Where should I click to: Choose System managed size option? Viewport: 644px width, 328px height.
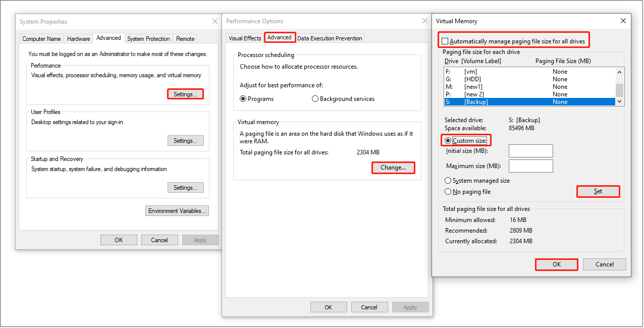point(477,181)
